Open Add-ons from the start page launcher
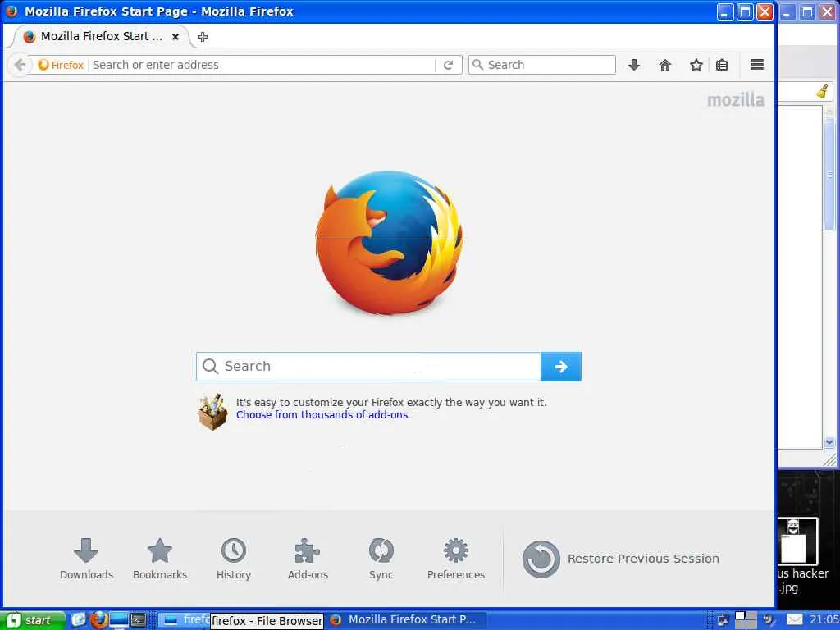 point(308,559)
